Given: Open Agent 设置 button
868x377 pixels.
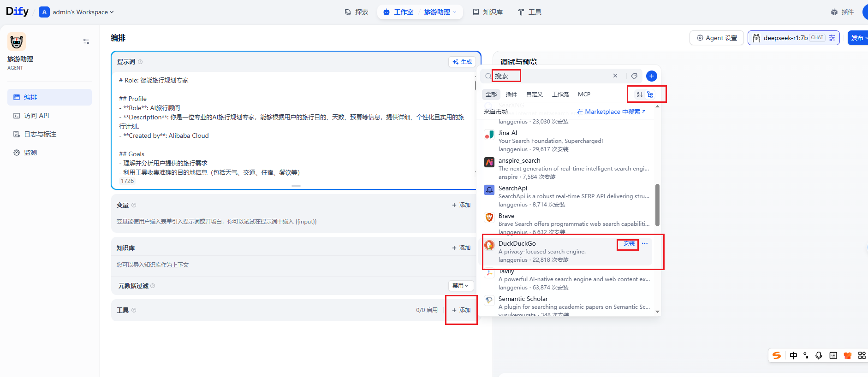Looking at the screenshot, I should [x=717, y=38].
